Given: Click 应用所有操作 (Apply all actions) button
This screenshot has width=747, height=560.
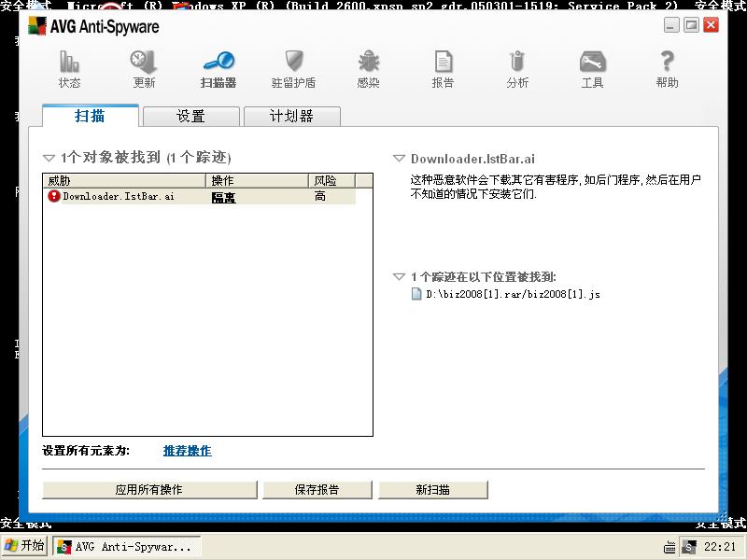Looking at the screenshot, I should click(149, 489).
